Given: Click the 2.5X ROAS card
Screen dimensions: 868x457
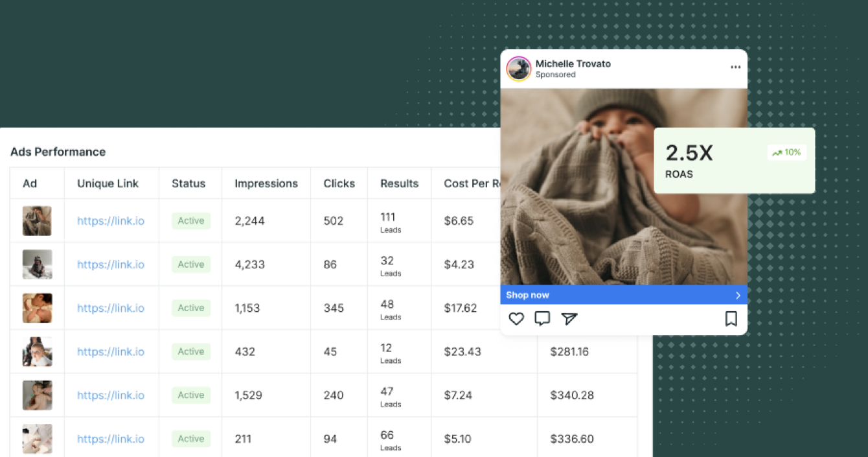Looking at the screenshot, I should (x=734, y=161).
